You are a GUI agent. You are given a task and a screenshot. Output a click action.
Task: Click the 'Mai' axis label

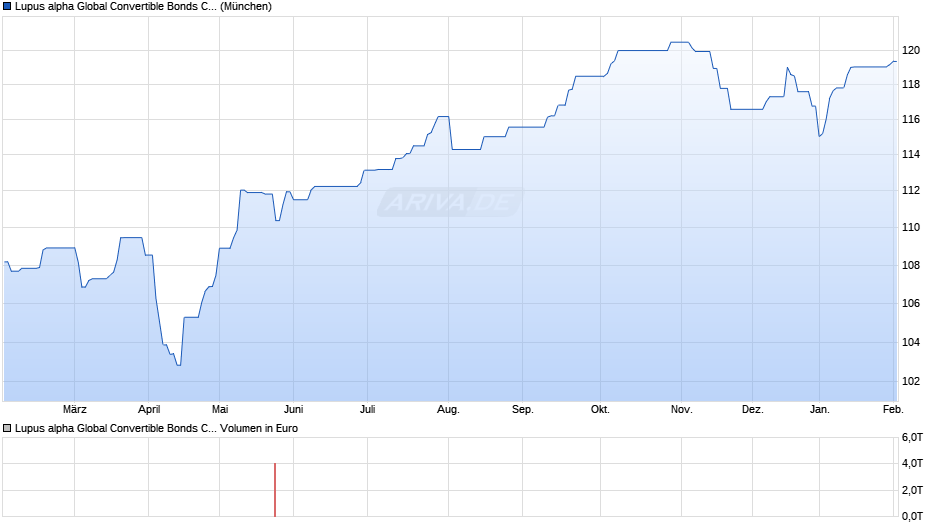pyautogui.click(x=220, y=409)
